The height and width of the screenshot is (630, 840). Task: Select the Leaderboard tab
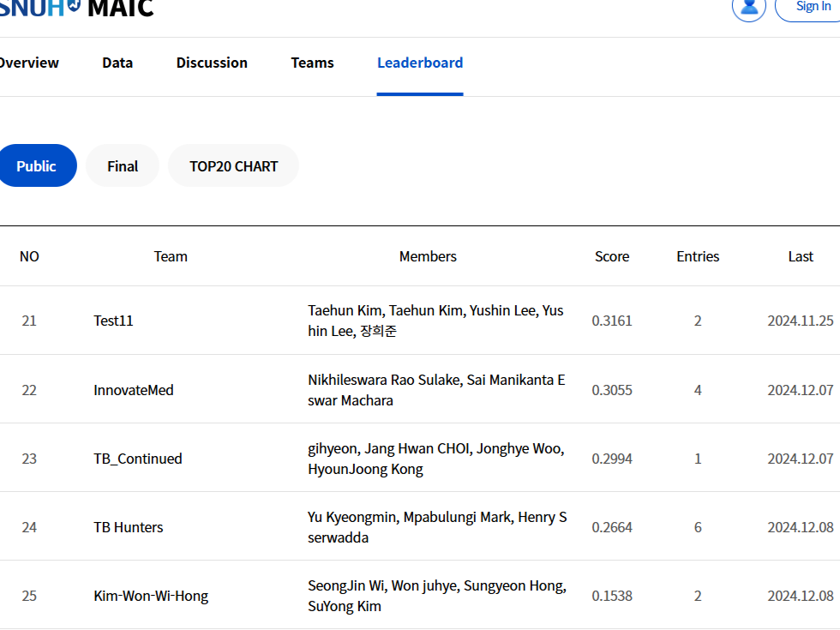pos(420,63)
